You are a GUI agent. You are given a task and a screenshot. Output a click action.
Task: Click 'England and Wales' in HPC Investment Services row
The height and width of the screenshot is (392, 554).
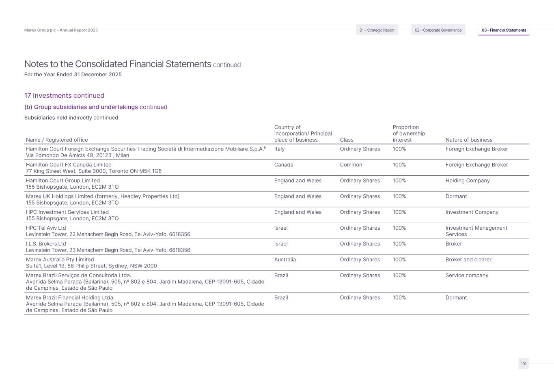[x=298, y=212]
